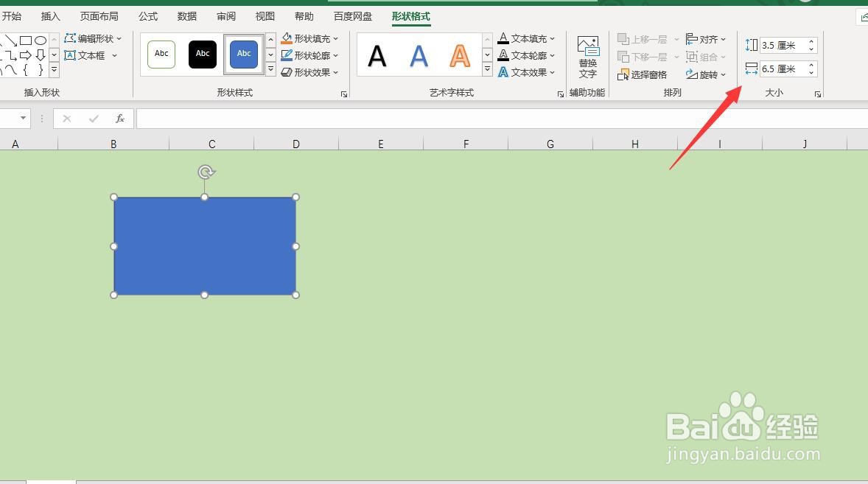Click the fx formula bar button
This screenshot has width=868, height=484.
pos(120,118)
